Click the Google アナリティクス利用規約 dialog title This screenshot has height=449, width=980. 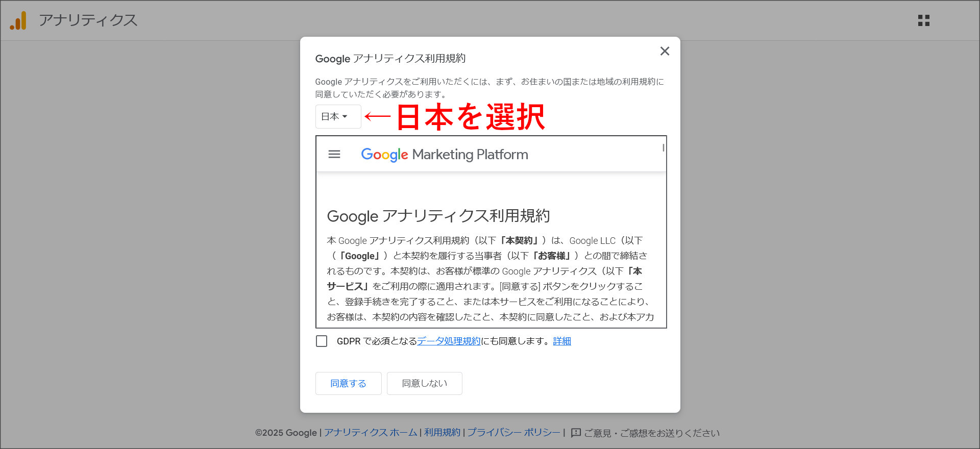(390, 58)
